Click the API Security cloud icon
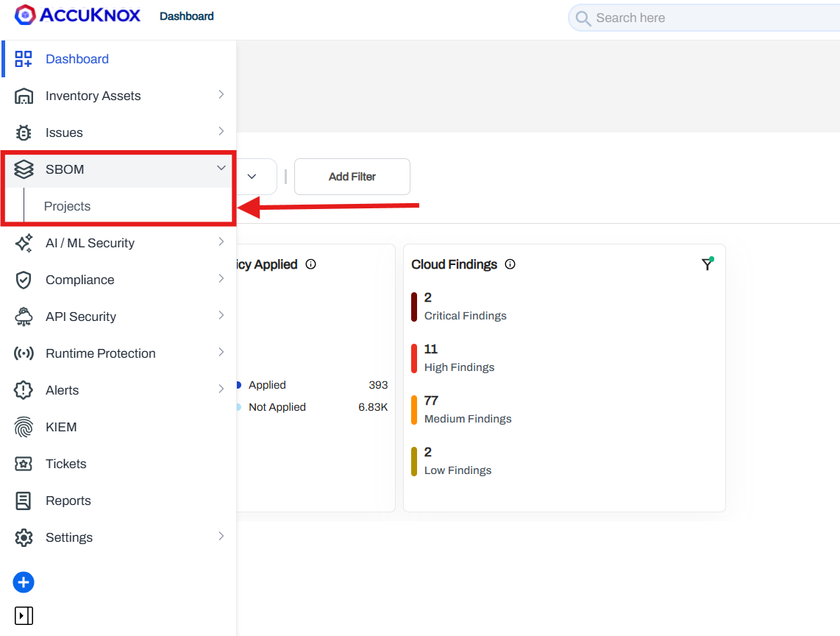This screenshot has width=840, height=636. [x=24, y=317]
